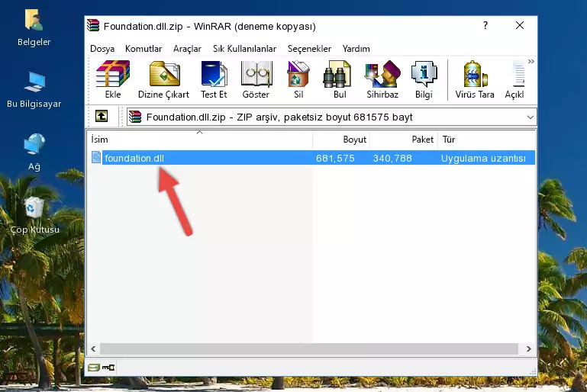The width and height of the screenshot is (587, 392).
Task: Click the drive status bar icon
Action: pos(94,368)
